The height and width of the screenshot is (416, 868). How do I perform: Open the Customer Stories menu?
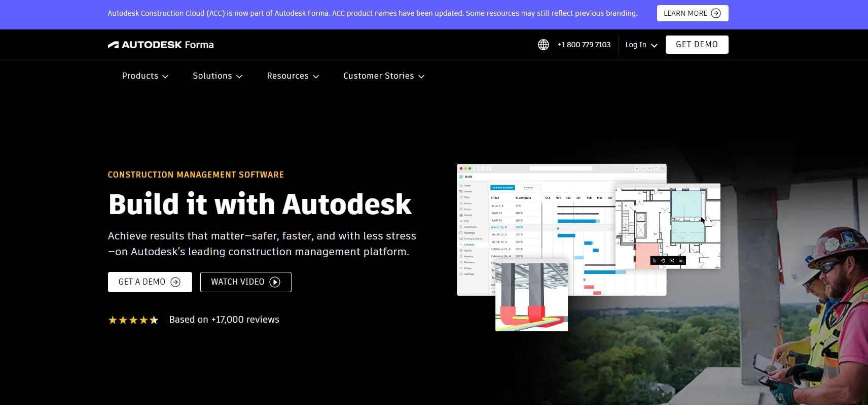coord(384,76)
